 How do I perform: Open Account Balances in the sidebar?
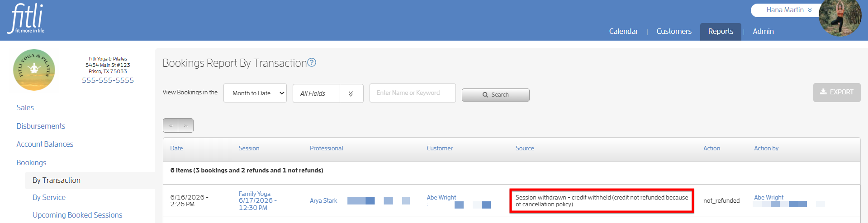(x=45, y=144)
